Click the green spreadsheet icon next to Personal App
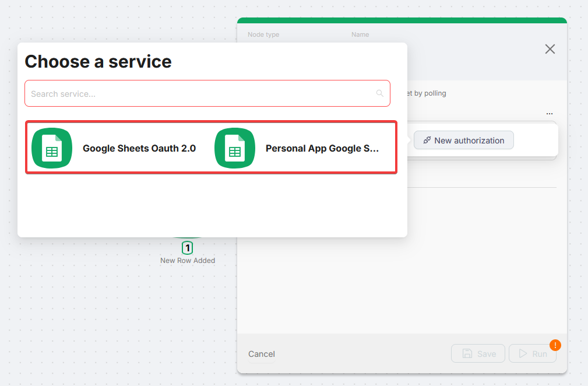The image size is (588, 386). (x=234, y=148)
